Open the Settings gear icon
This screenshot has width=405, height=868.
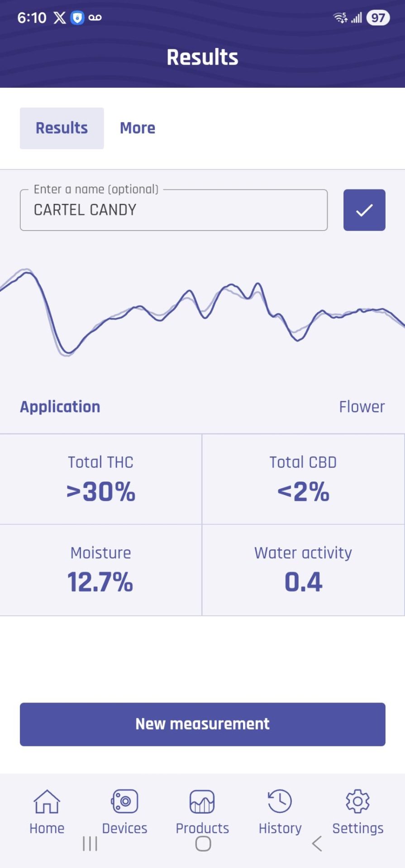click(x=357, y=801)
